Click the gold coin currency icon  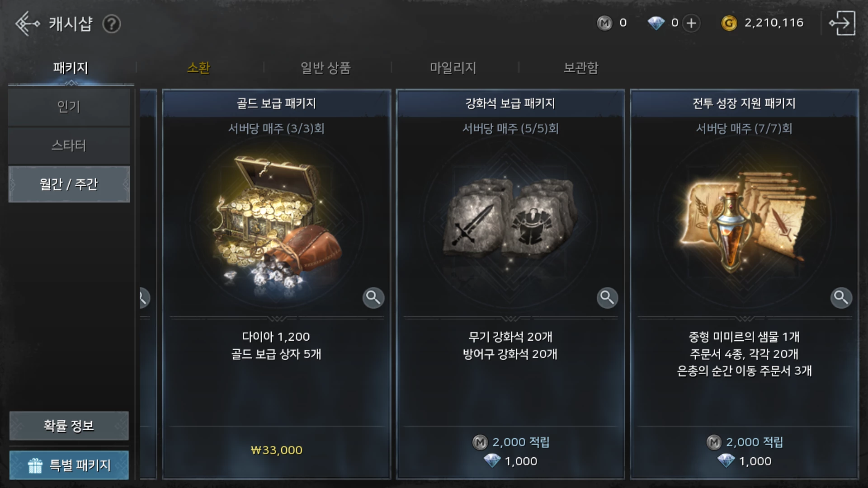click(729, 23)
